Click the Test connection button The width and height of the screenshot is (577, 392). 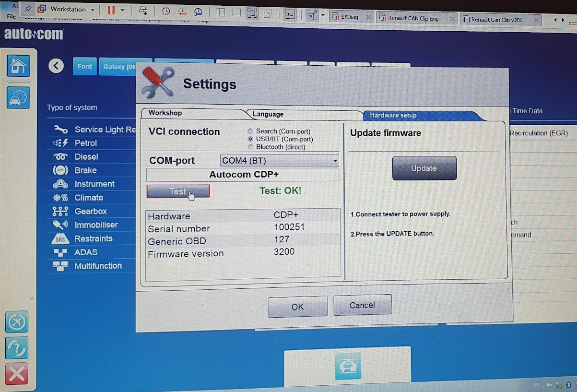(178, 191)
